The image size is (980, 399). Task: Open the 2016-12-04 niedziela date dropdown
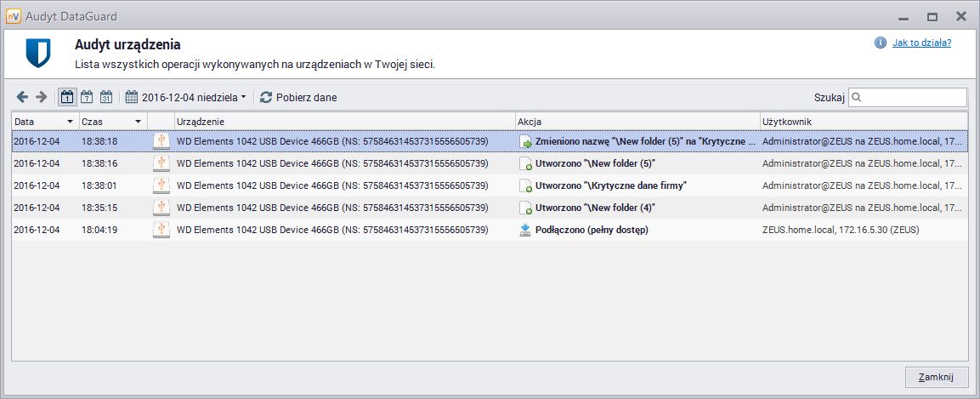(x=185, y=98)
